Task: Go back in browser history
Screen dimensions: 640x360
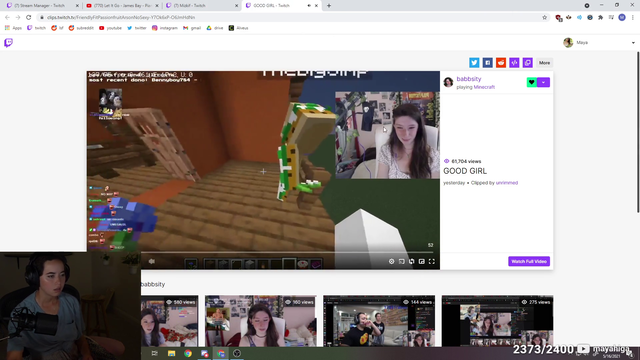Action: click(7, 17)
